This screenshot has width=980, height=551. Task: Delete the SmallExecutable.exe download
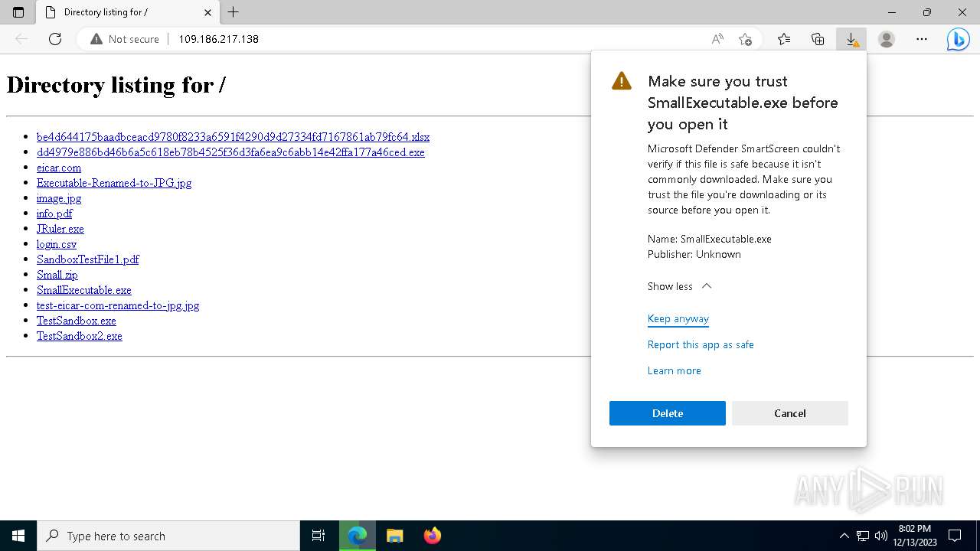coord(668,413)
